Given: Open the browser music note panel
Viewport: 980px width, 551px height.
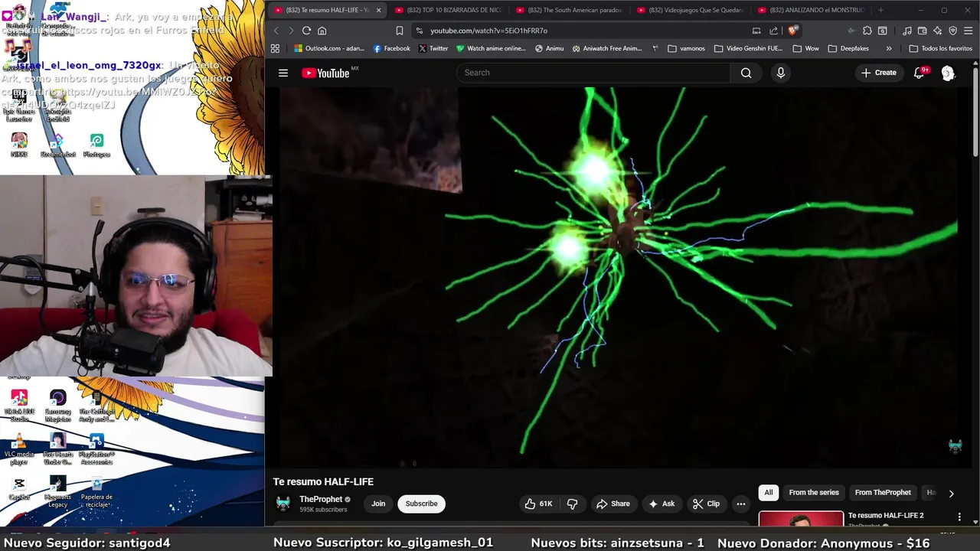Looking at the screenshot, I should [907, 31].
